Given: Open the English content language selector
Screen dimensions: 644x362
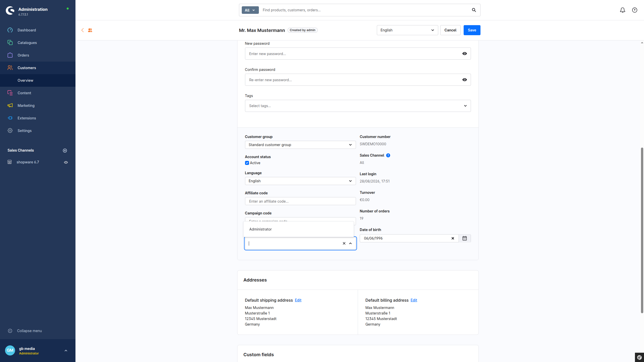Looking at the screenshot, I should tap(407, 30).
